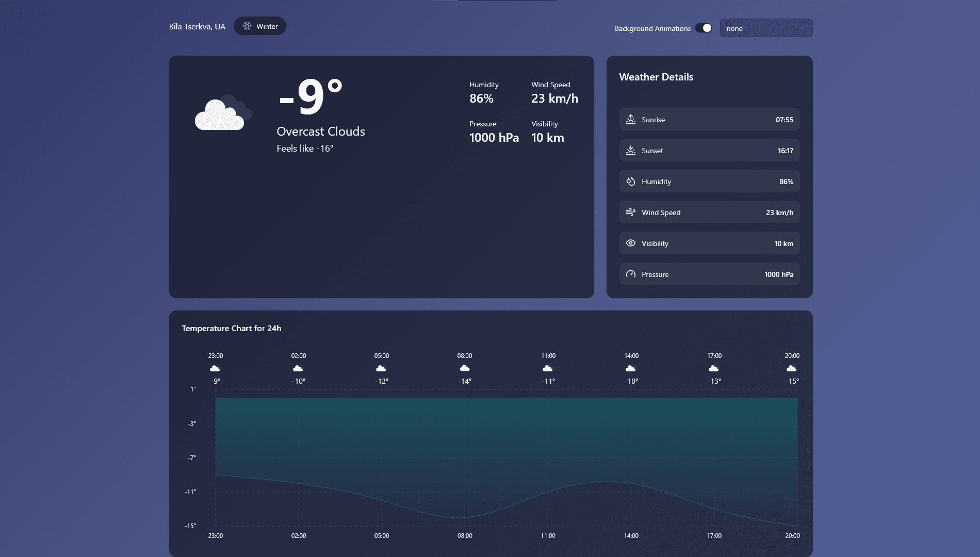Image resolution: width=980 pixels, height=557 pixels.
Task: Click the snowflake Winter season icon
Action: (x=248, y=26)
